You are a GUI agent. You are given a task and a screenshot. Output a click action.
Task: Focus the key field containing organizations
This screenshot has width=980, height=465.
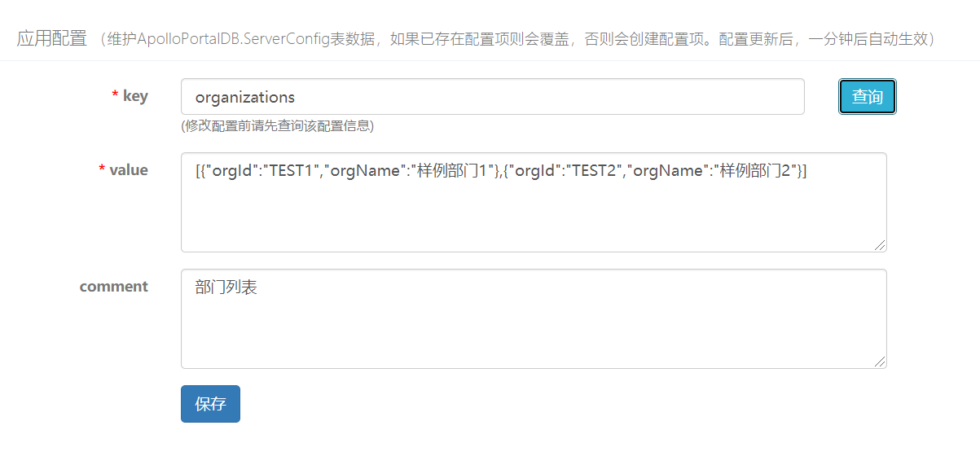point(492,97)
